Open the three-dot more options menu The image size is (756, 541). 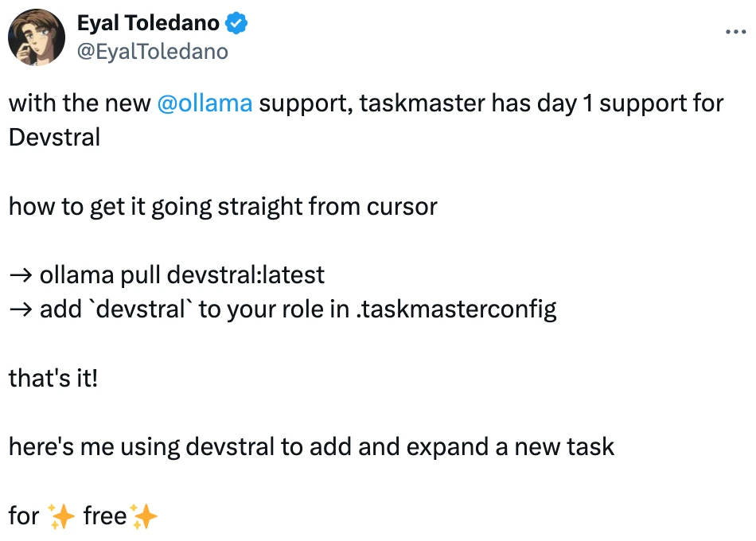tap(736, 32)
